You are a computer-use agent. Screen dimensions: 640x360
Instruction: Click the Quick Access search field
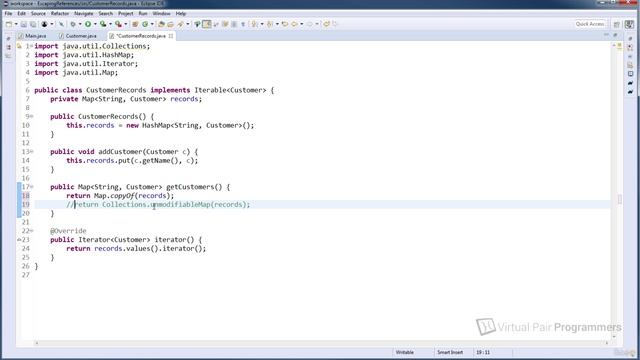[x=590, y=24]
